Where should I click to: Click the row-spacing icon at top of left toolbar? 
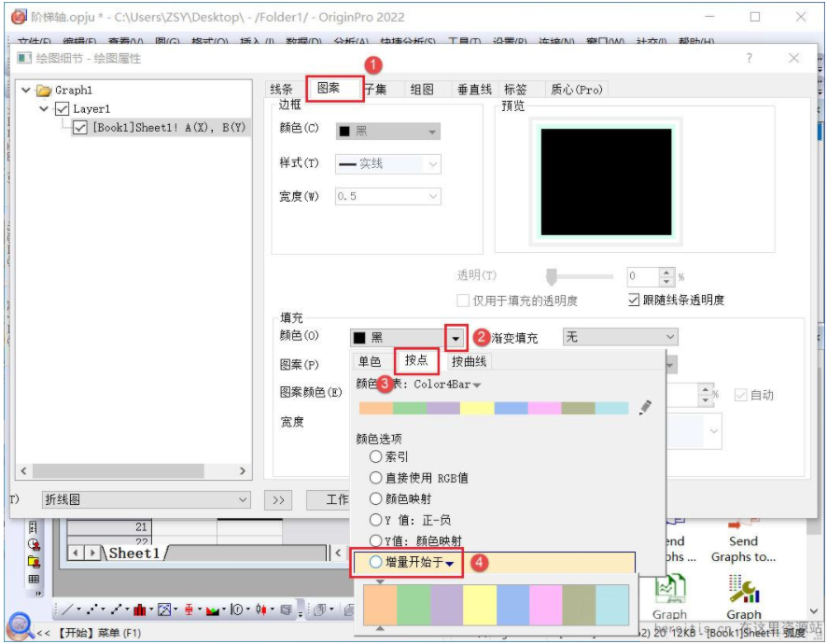34,527
